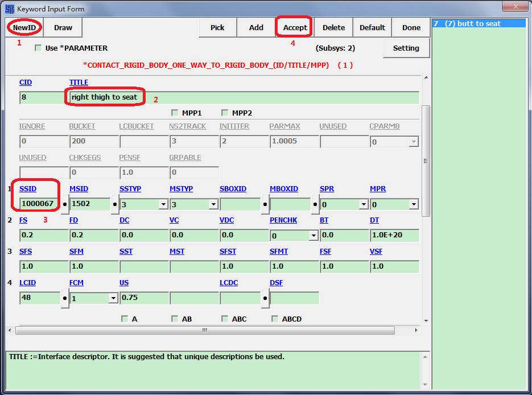Open the FCM dropdown
Image resolution: width=532 pixels, height=395 pixels.
tap(113, 298)
